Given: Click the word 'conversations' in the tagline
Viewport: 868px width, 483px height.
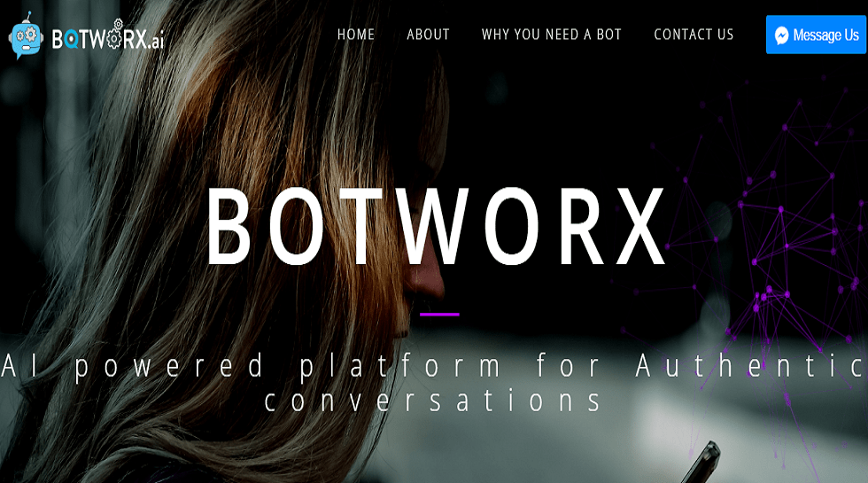Looking at the screenshot, I should 433,401.
